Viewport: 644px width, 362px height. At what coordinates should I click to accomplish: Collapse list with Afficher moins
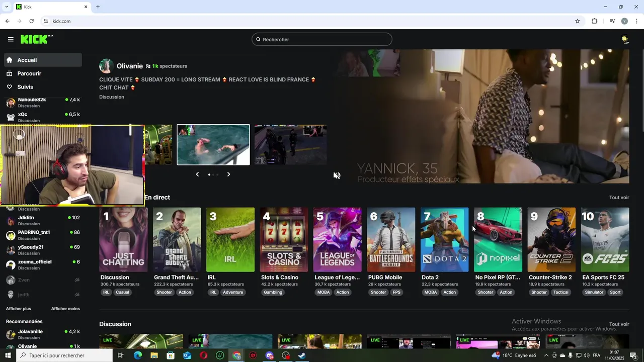(x=65, y=309)
